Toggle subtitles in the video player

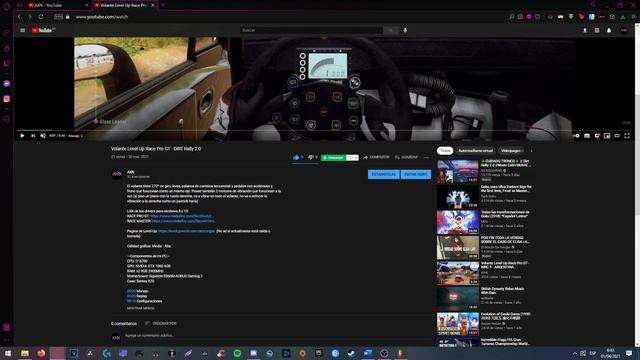587,136
